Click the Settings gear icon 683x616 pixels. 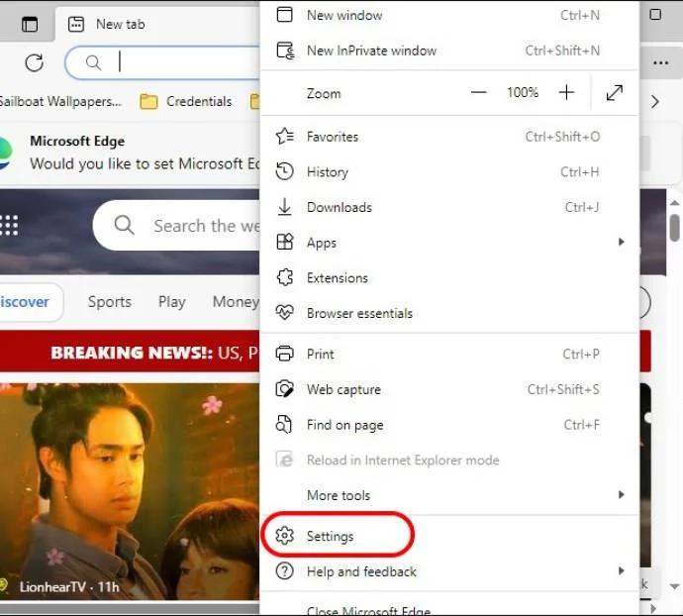tap(285, 536)
